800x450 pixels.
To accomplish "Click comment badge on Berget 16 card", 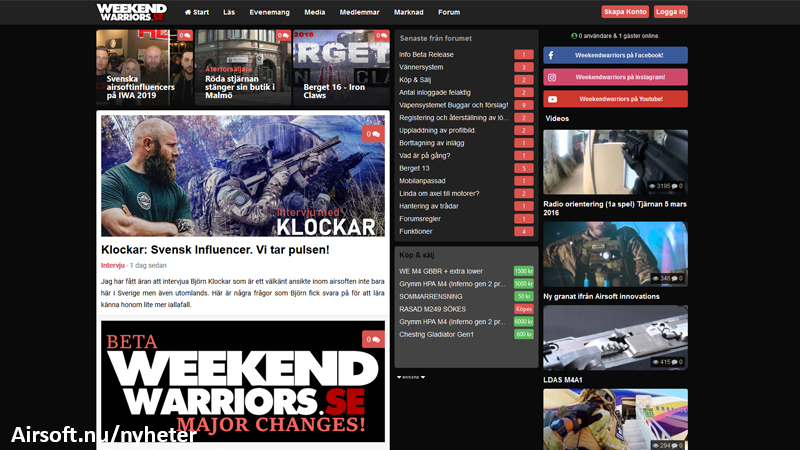I will 381,35.
